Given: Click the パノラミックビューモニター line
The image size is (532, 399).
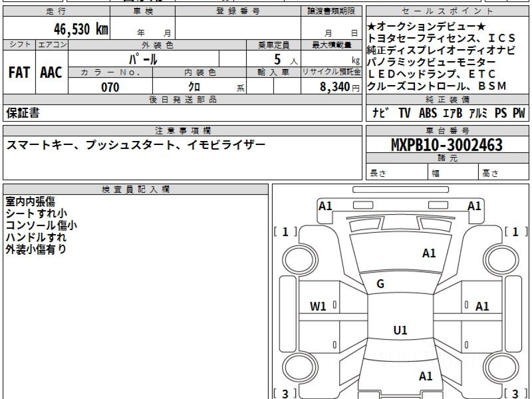Looking at the screenshot, I should 431,62.
